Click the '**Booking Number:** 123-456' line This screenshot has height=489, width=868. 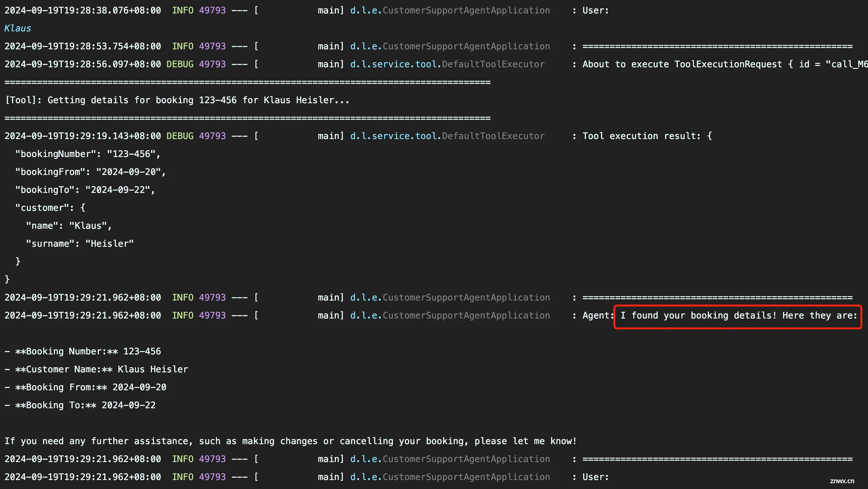pyautogui.click(x=83, y=351)
